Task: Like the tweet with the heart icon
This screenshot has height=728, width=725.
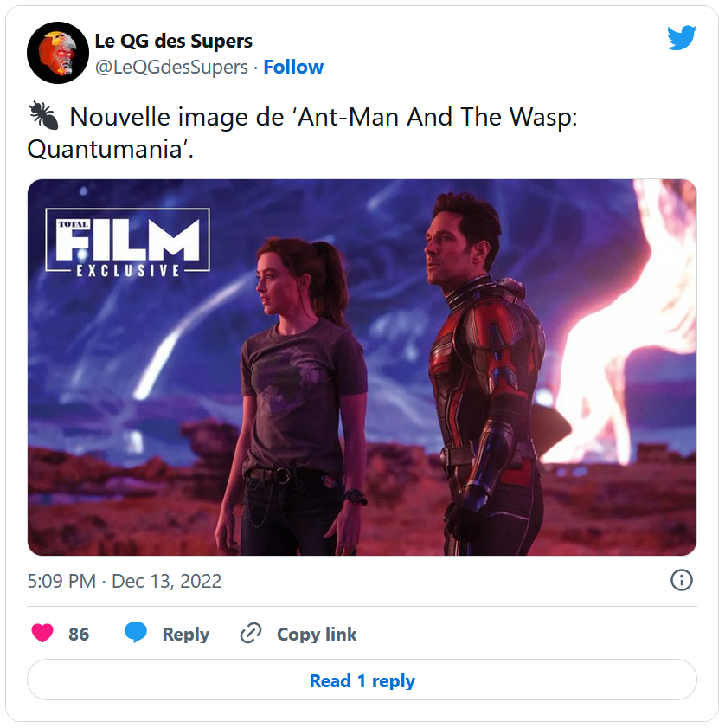Action: point(42,634)
